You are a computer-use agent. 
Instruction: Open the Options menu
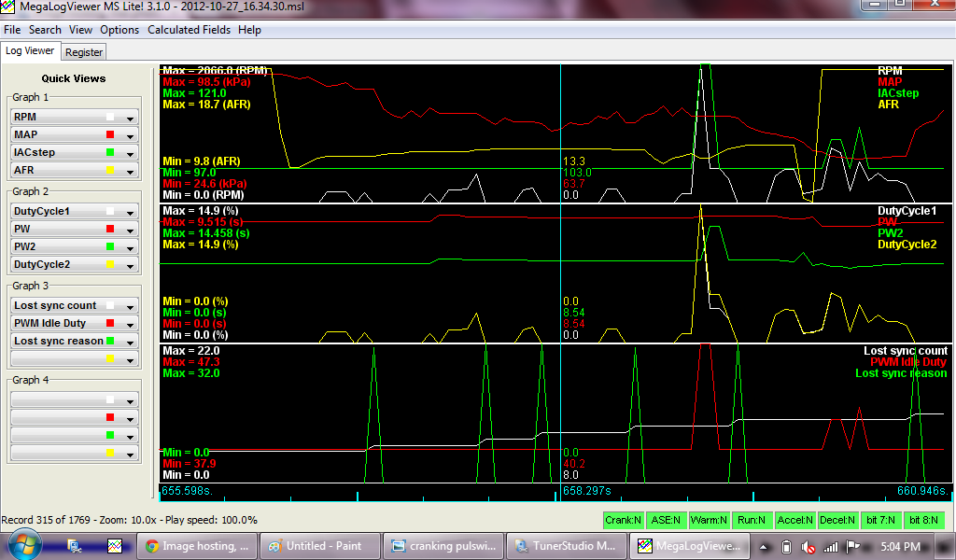tap(119, 30)
